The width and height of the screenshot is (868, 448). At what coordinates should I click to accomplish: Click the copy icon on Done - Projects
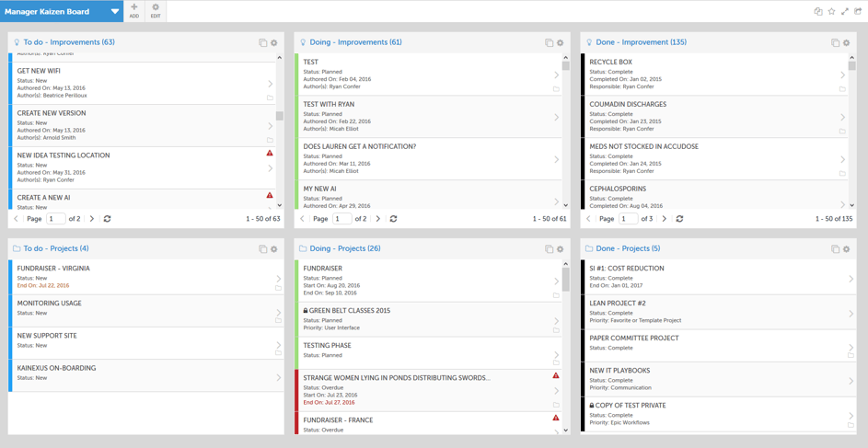click(x=836, y=249)
